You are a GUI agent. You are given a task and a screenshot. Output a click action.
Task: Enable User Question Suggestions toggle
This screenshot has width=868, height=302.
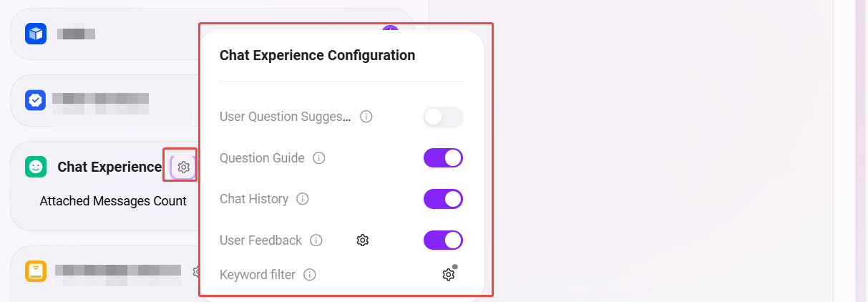coord(443,117)
